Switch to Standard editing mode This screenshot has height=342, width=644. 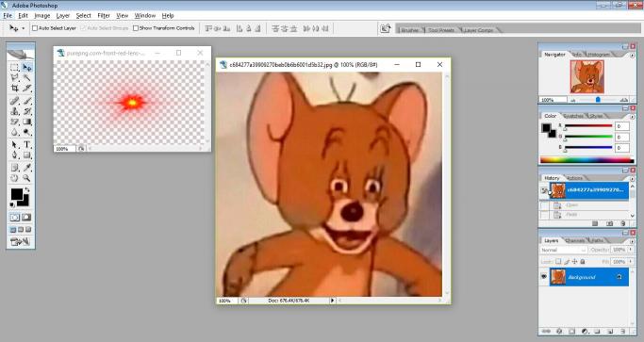(15, 218)
